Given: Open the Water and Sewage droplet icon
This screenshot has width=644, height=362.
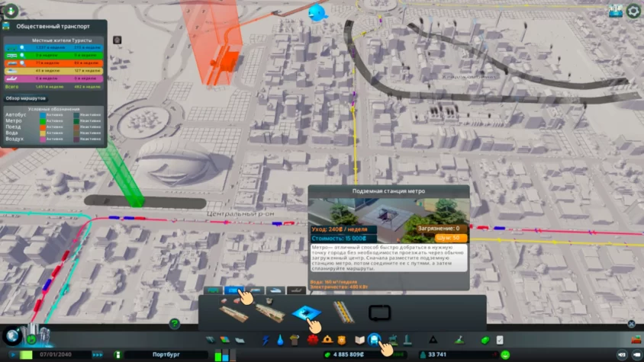Looking at the screenshot, I should [x=280, y=340].
